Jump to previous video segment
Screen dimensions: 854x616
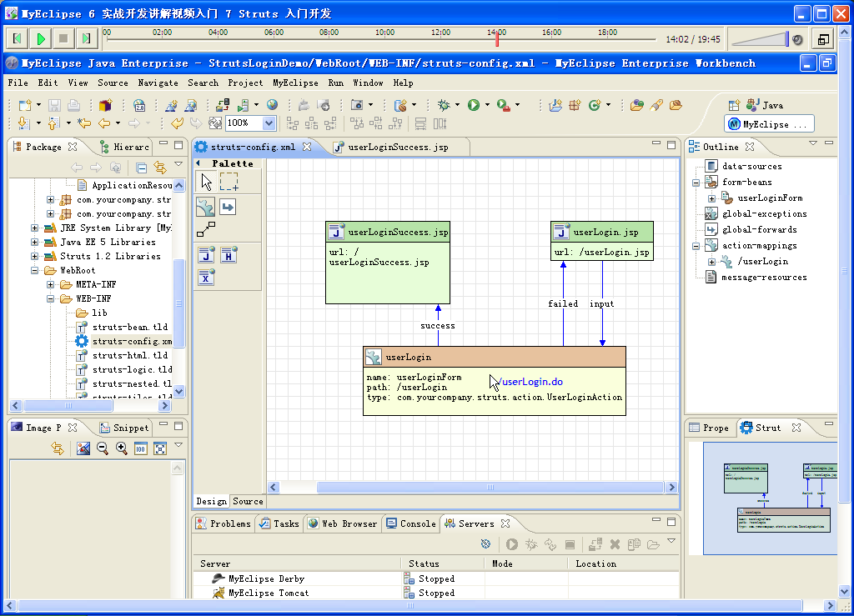pyautogui.click(x=18, y=38)
